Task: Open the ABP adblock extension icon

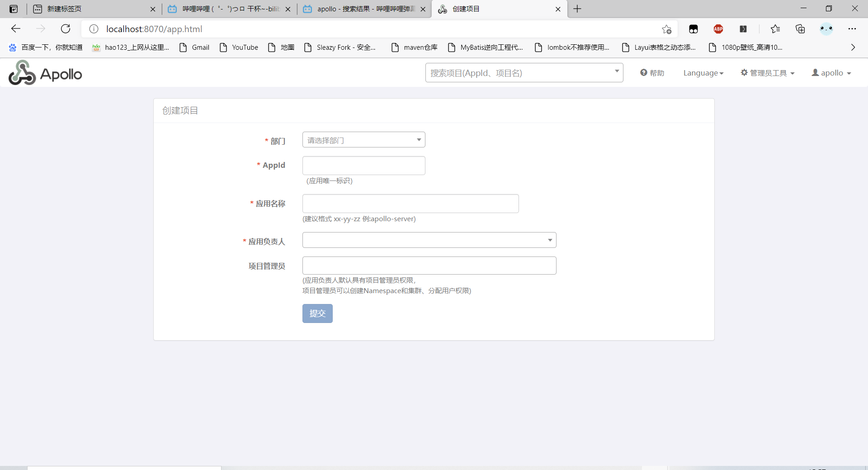Action: (x=718, y=29)
